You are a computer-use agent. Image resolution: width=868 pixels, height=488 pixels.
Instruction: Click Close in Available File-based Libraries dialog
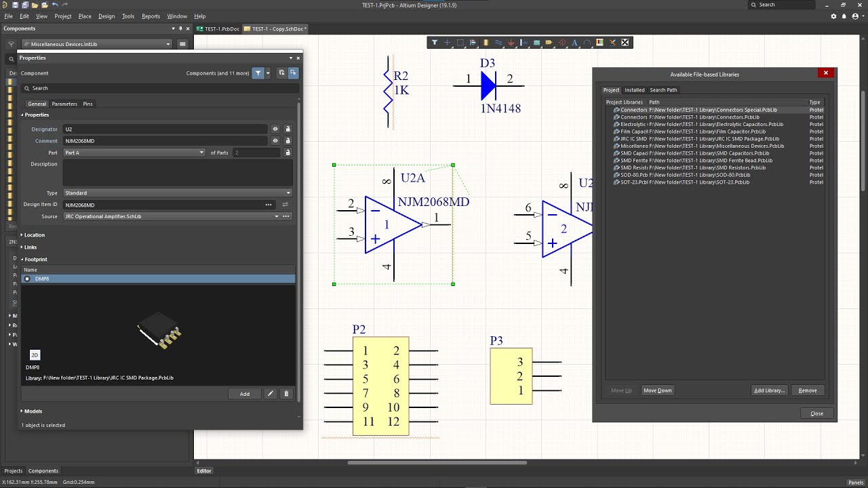[x=816, y=413]
